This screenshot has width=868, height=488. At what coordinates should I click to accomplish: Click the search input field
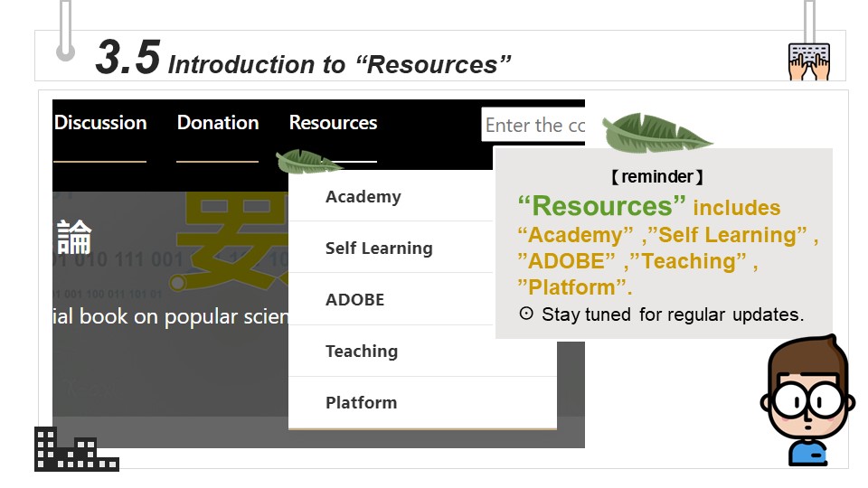click(x=533, y=125)
